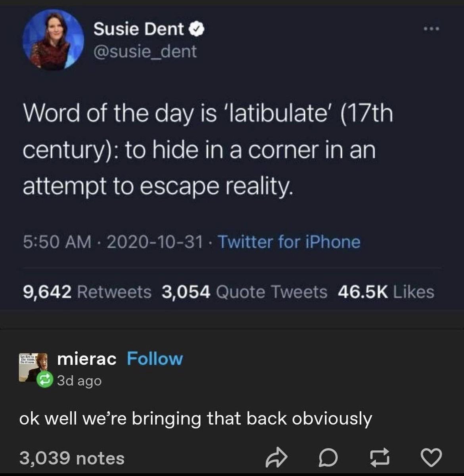
Task: Open mierac's blog from the username
Action: pyautogui.click(x=86, y=359)
